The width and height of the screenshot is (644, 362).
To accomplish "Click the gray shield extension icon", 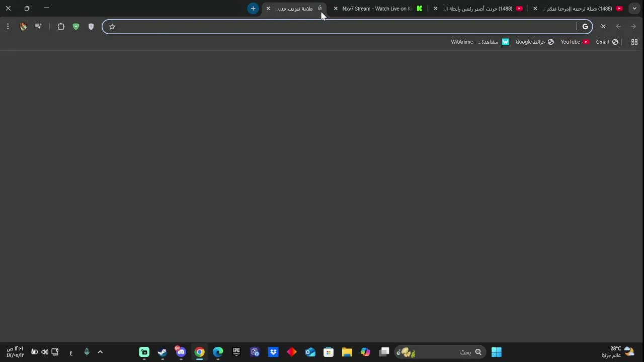I will point(91,27).
